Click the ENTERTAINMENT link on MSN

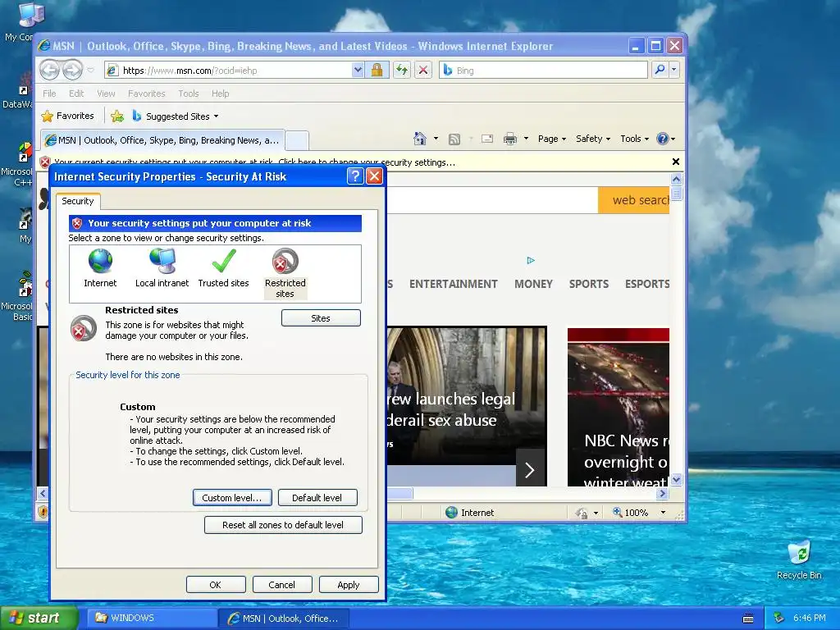(x=453, y=284)
